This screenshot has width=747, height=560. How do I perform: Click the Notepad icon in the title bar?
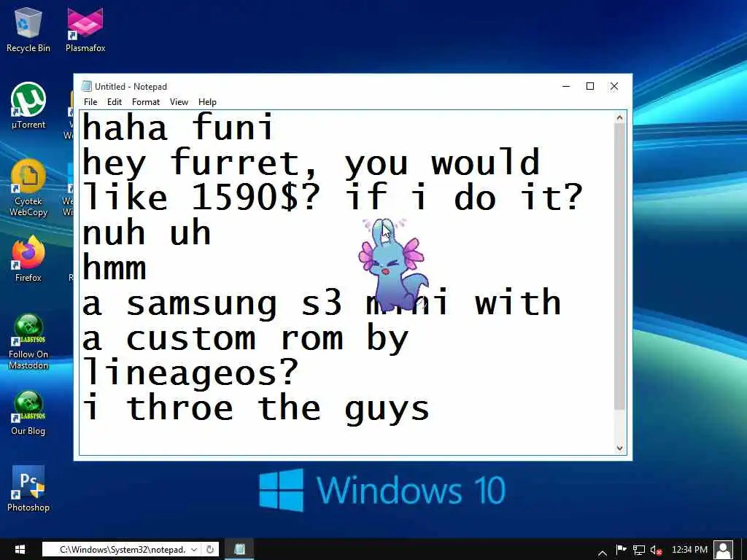(x=86, y=86)
